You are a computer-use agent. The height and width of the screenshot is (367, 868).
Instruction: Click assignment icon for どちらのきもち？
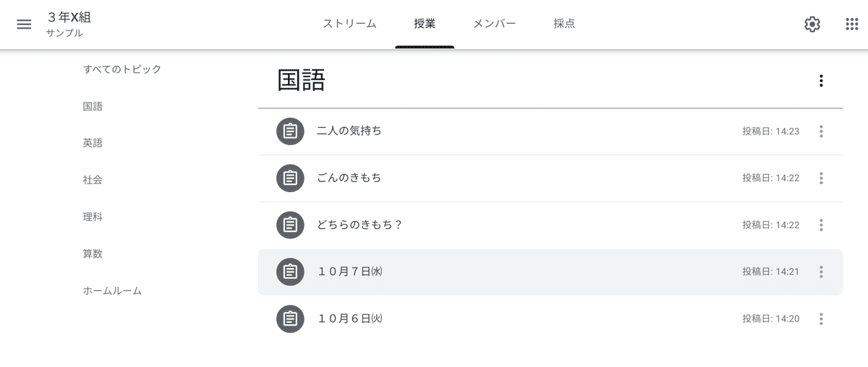point(290,225)
